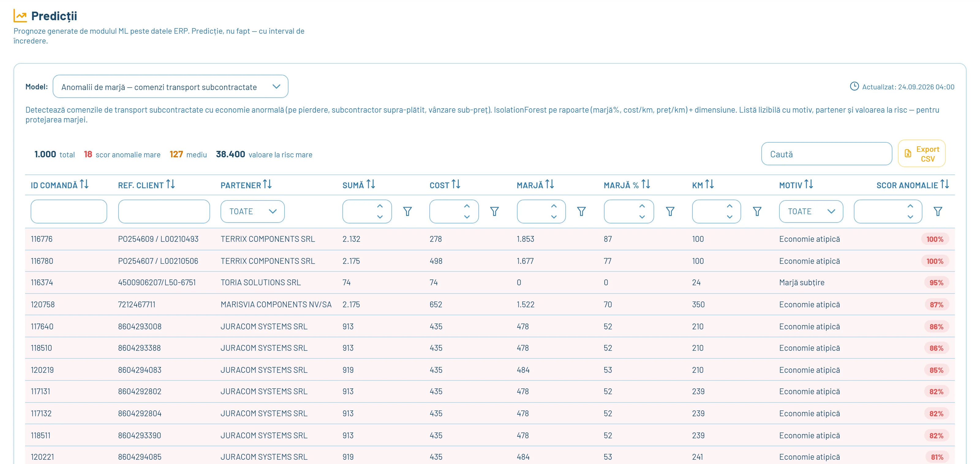Click the ID COMANDĂ filter text field
Screen dimensions: 980x464
pyautogui.click(x=69, y=211)
